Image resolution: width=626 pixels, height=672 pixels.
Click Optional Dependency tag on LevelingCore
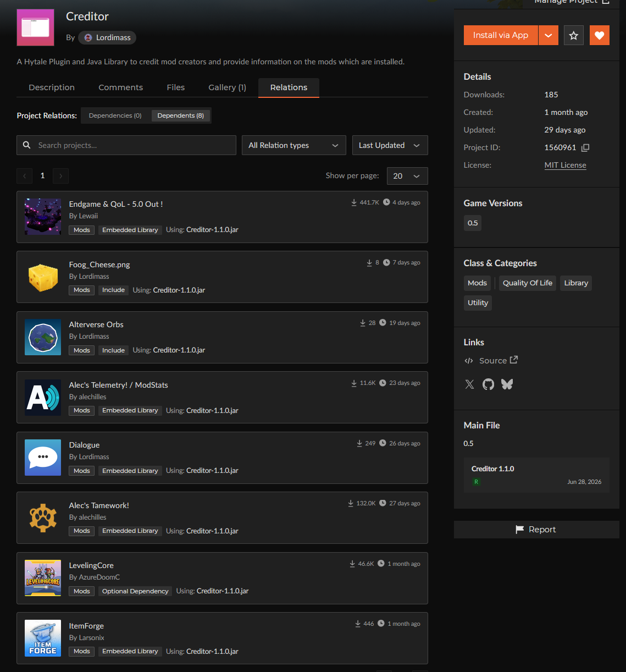click(x=135, y=591)
